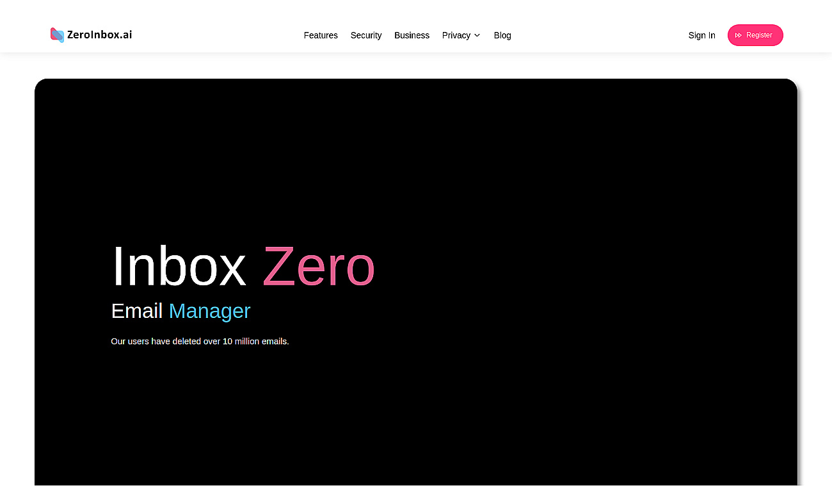Visit the Blog page
832x504 pixels.
502,35
